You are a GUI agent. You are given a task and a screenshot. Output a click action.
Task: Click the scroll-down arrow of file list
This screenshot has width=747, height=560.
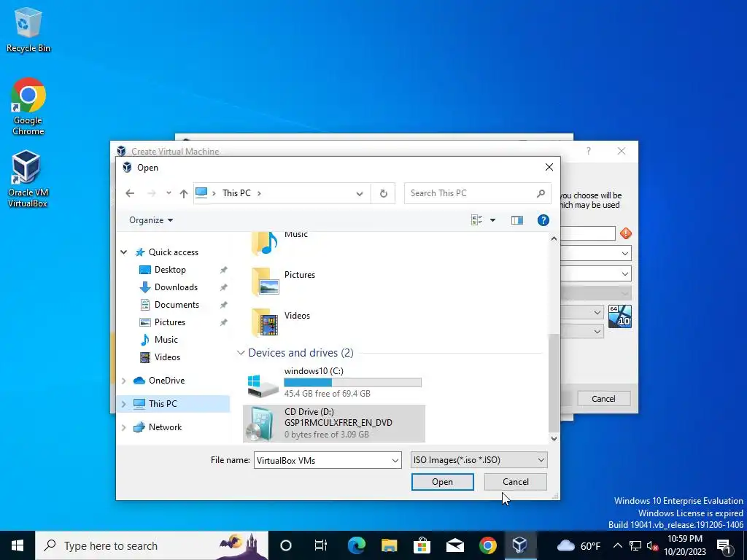click(x=554, y=438)
